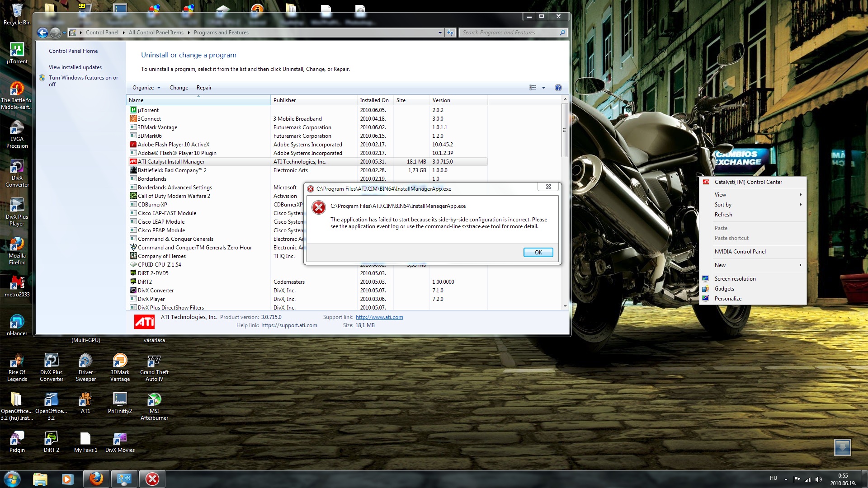Open Windows Media Player taskbar icon

coord(67,479)
